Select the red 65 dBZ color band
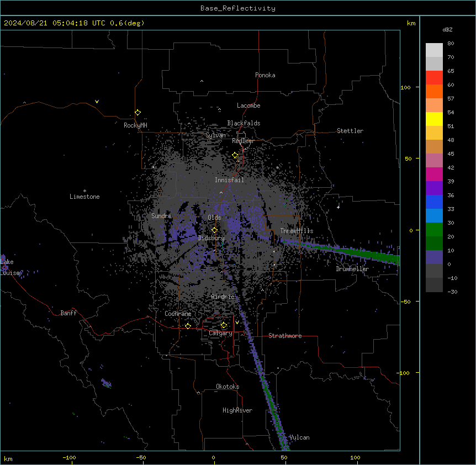 [434, 77]
